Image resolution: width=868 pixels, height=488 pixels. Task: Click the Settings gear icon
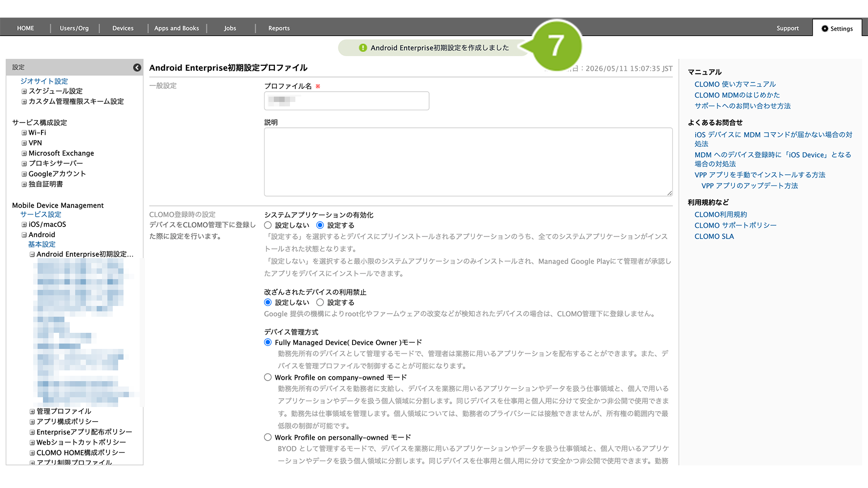click(x=825, y=28)
